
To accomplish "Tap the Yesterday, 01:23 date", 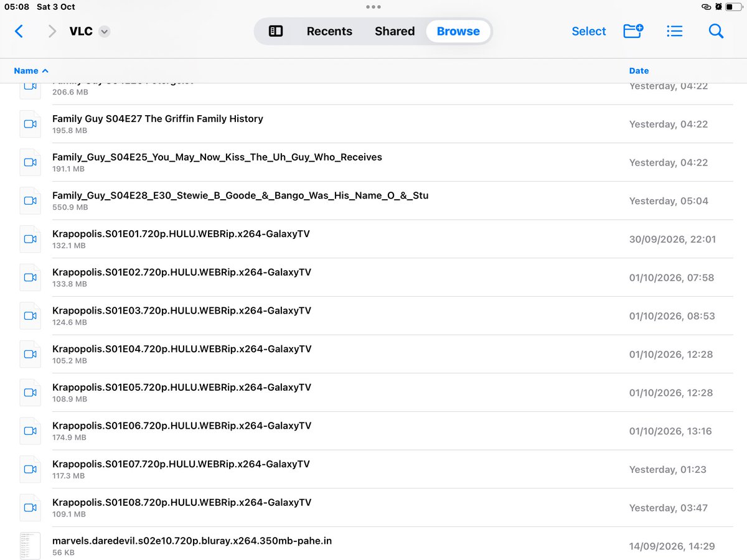I will [668, 470].
